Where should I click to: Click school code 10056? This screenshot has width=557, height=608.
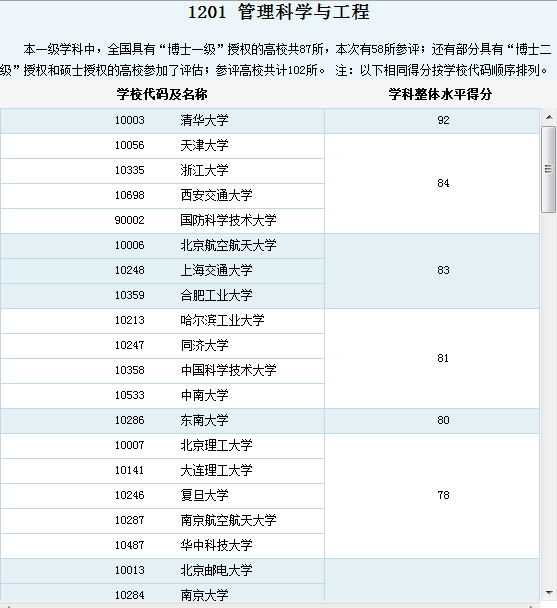tap(130, 145)
